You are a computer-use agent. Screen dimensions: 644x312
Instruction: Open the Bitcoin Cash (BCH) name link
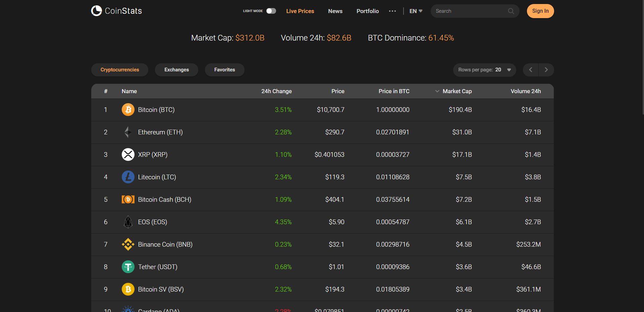(165, 199)
